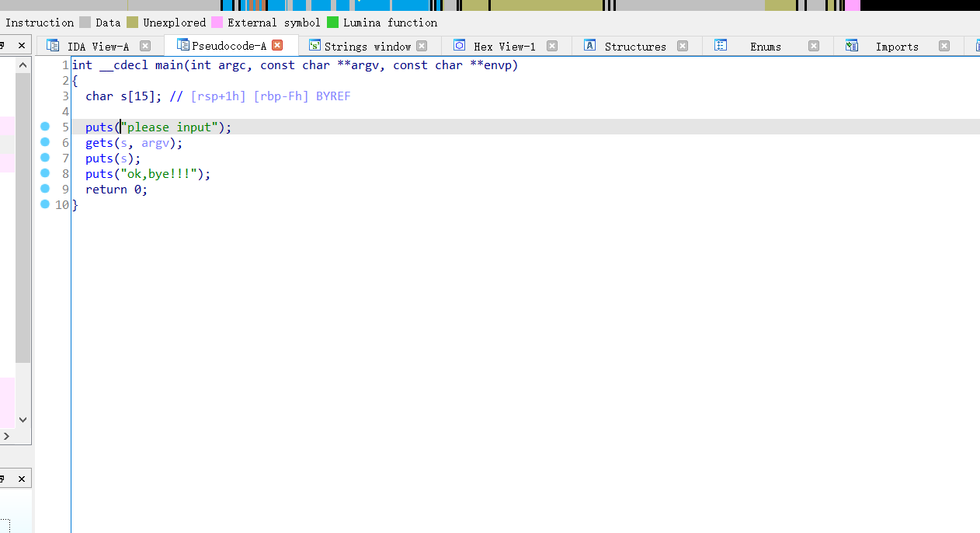Click the green 's' Strings window icon

coord(314,45)
